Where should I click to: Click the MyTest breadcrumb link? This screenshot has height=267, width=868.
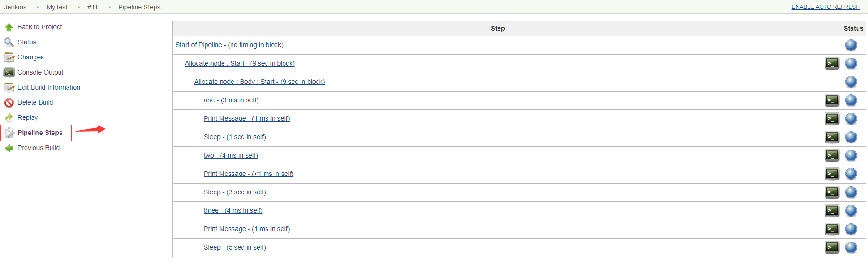pos(57,8)
